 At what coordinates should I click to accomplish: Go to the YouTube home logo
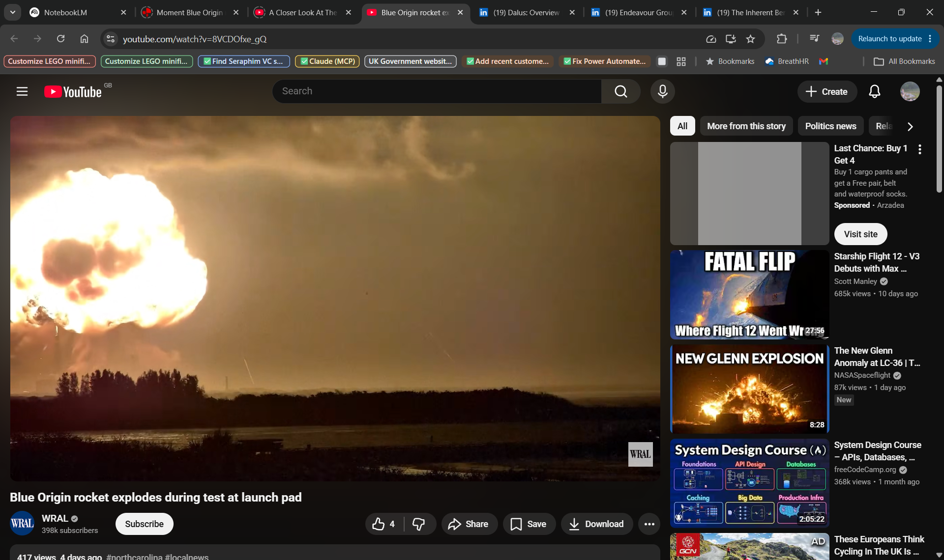coord(74,92)
